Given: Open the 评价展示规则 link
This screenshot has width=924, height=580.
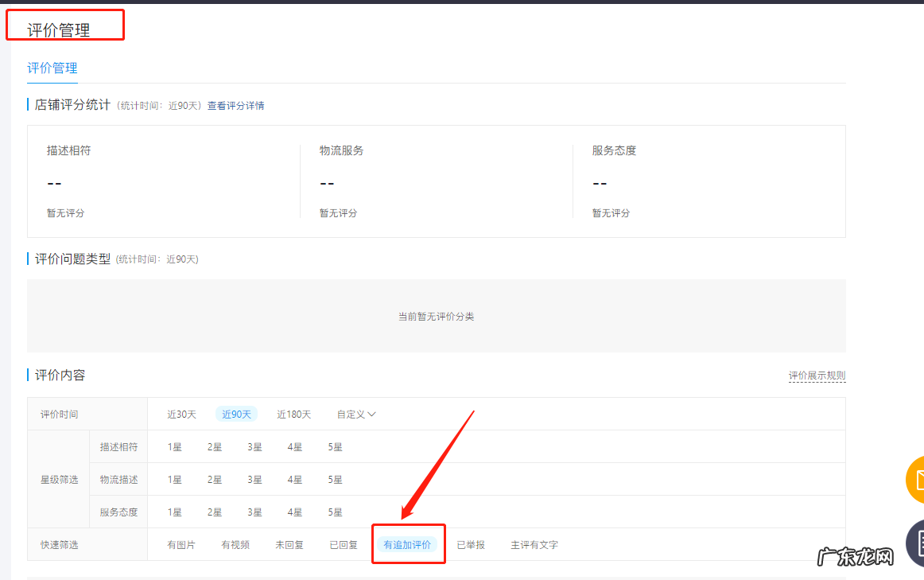Looking at the screenshot, I should point(817,375).
